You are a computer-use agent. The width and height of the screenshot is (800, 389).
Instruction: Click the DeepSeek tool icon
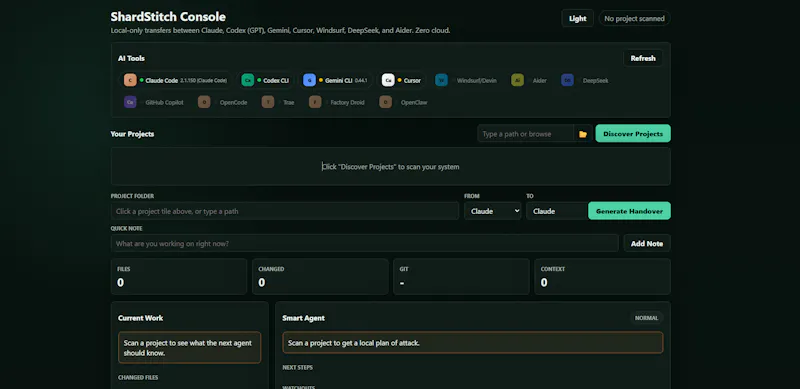(x=567, y=80)
